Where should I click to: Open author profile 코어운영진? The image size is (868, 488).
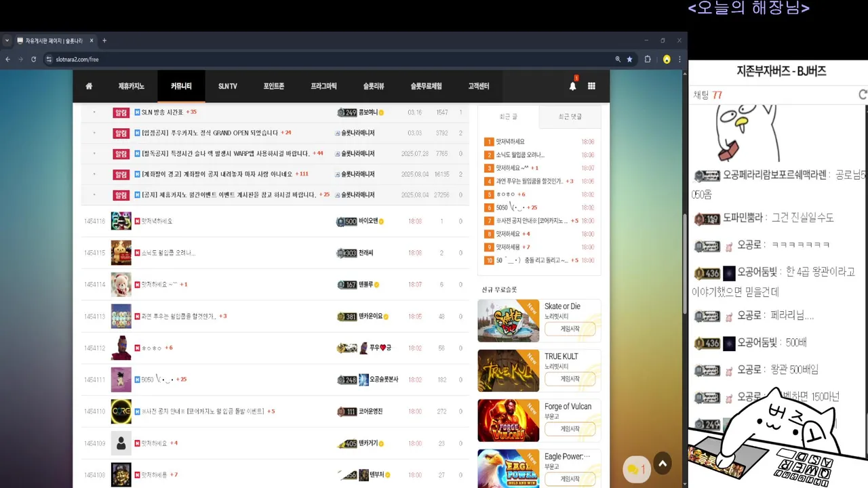(370, 411)
